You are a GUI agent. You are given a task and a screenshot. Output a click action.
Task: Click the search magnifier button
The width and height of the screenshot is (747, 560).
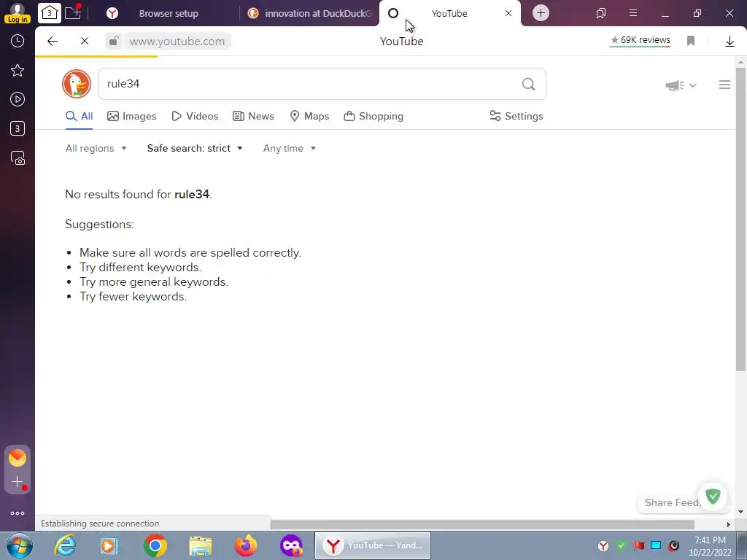[528, 85]
